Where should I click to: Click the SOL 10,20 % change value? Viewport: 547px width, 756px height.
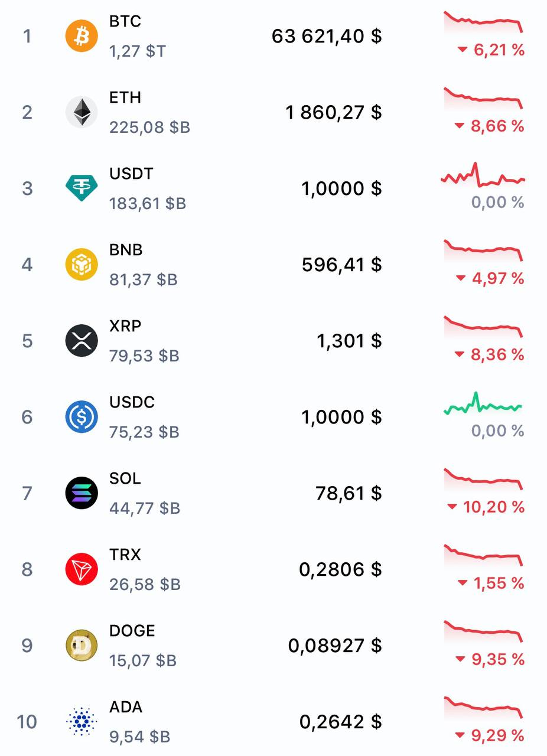pyautogui.click(x=493, y=507)
